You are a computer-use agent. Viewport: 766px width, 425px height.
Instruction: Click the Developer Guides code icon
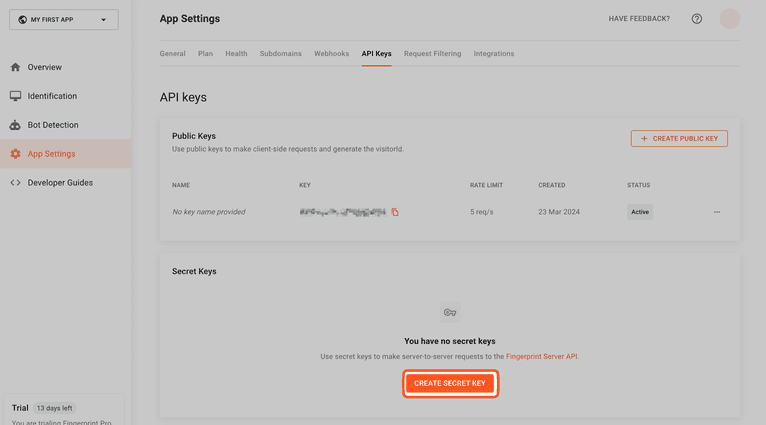(15, 183)
